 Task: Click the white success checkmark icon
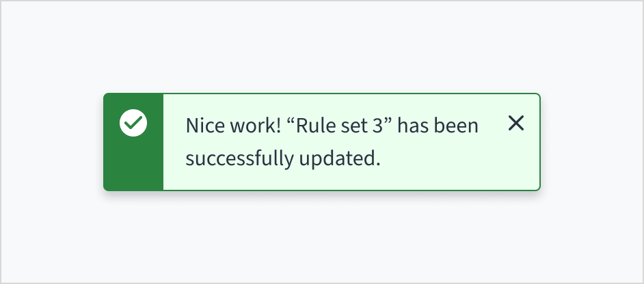pos(133,124)
